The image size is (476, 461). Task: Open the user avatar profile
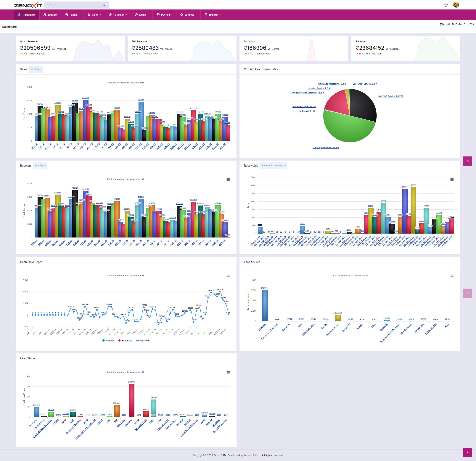click(x=456, y=5)
